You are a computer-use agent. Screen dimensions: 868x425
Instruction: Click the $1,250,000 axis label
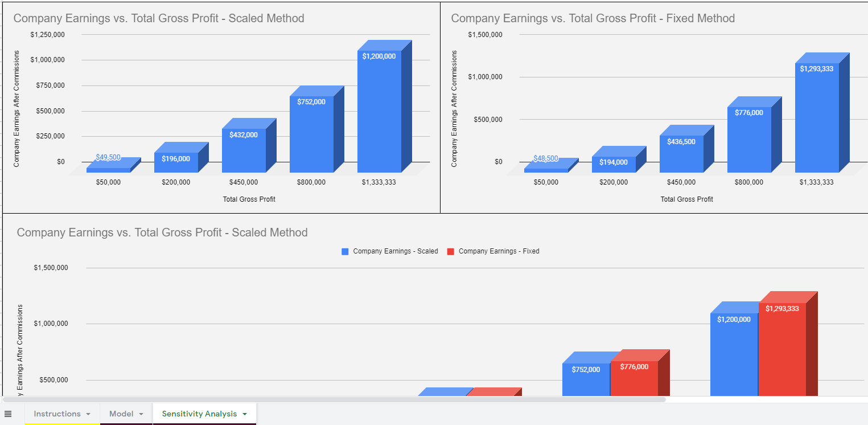(x=48, y=35)
